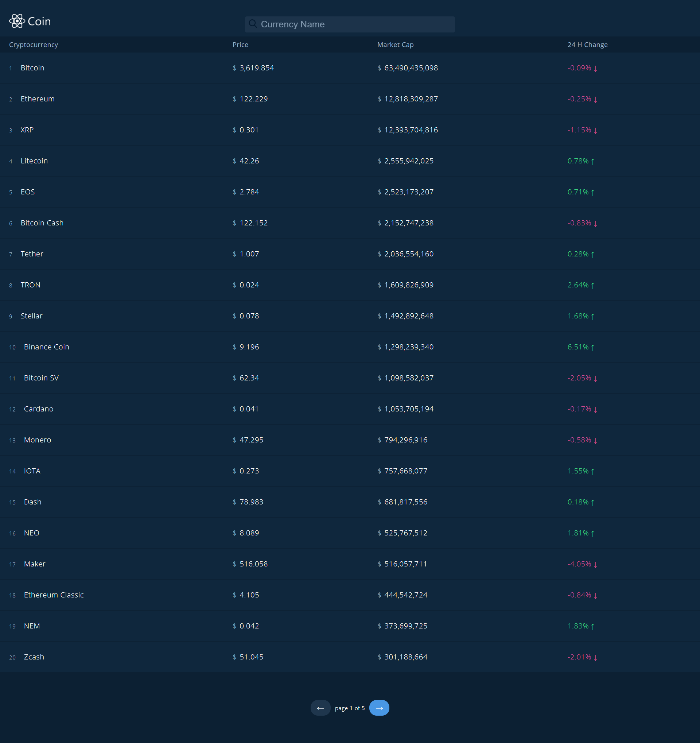Viewport: 700px width, 743px height.
Task: Click Bitcoin market cap 63,490,435,098
Action: 411,67
